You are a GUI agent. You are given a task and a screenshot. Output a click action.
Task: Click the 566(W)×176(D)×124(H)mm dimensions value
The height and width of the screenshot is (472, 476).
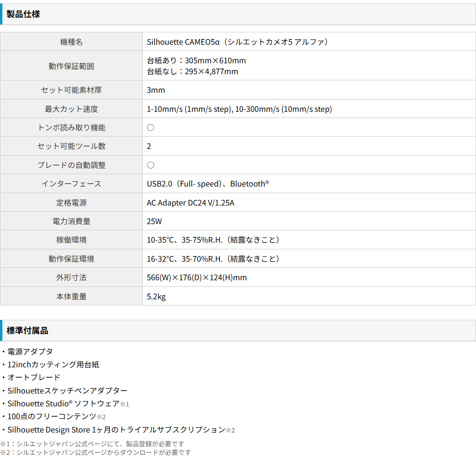click(x=197, y=277)
